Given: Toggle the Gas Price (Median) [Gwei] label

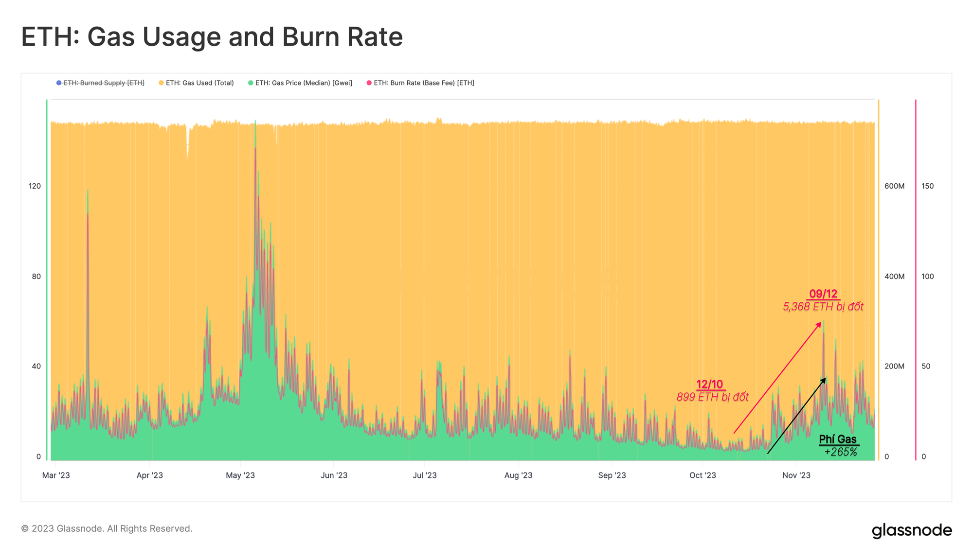Looking at the screenshot, I should [x=304, y=83].
